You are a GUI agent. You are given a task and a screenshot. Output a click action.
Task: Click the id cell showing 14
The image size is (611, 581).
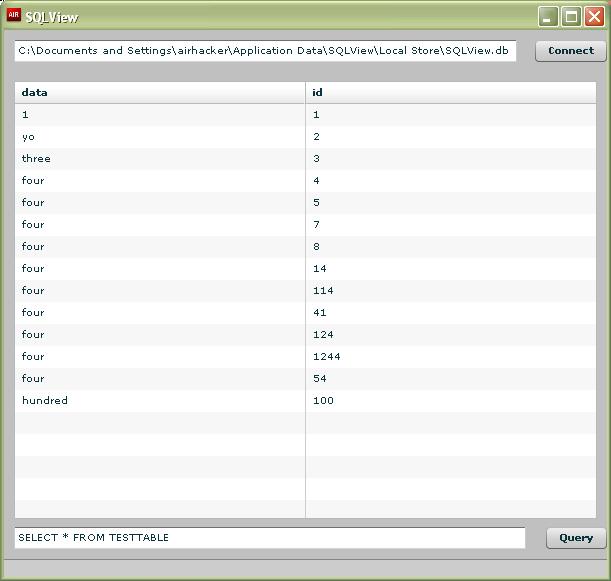(451, 268)
